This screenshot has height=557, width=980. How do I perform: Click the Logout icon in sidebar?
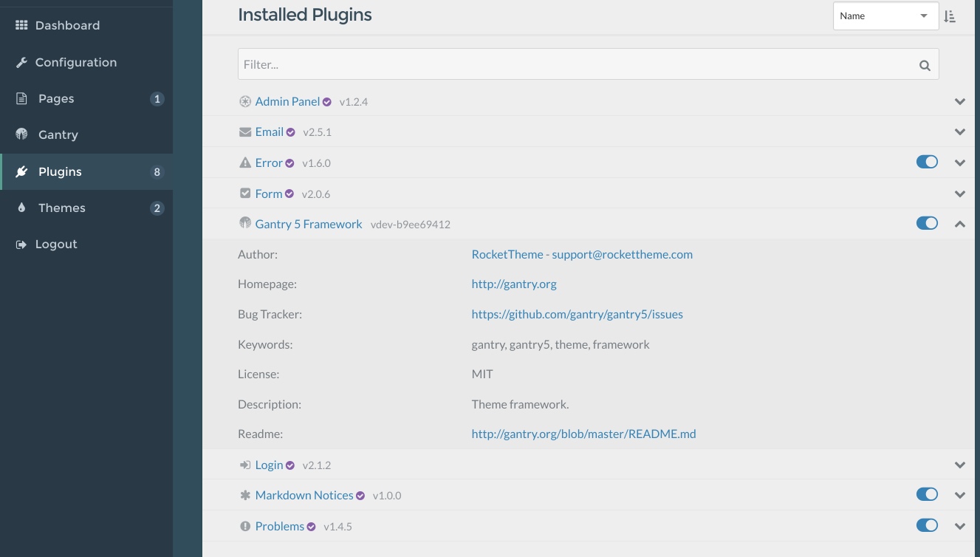coord(22,244)
